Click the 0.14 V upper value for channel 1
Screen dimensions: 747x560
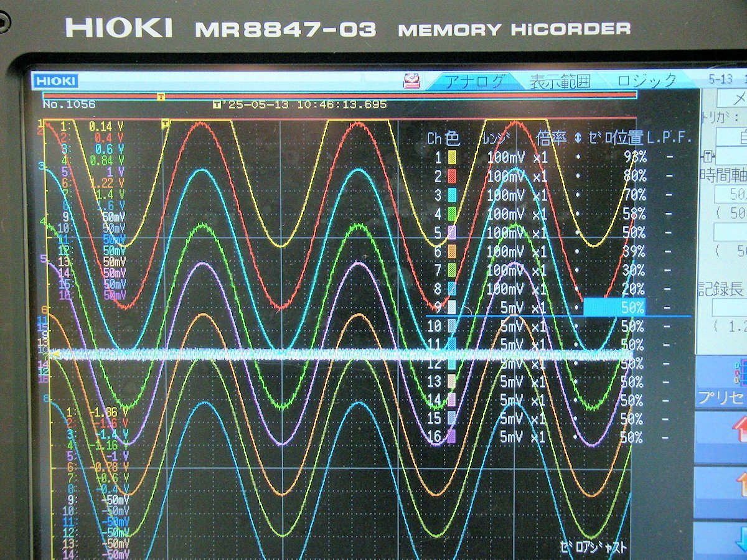(x=105, y=126)
